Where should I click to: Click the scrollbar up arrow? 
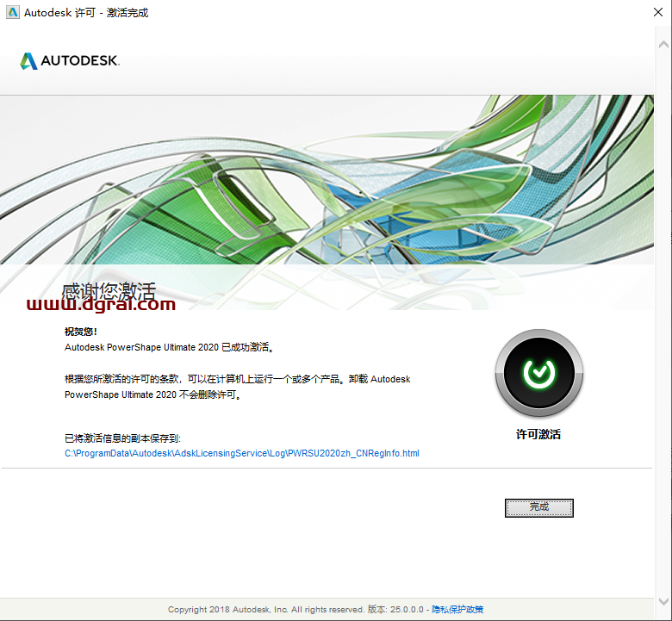click(663, 44)
